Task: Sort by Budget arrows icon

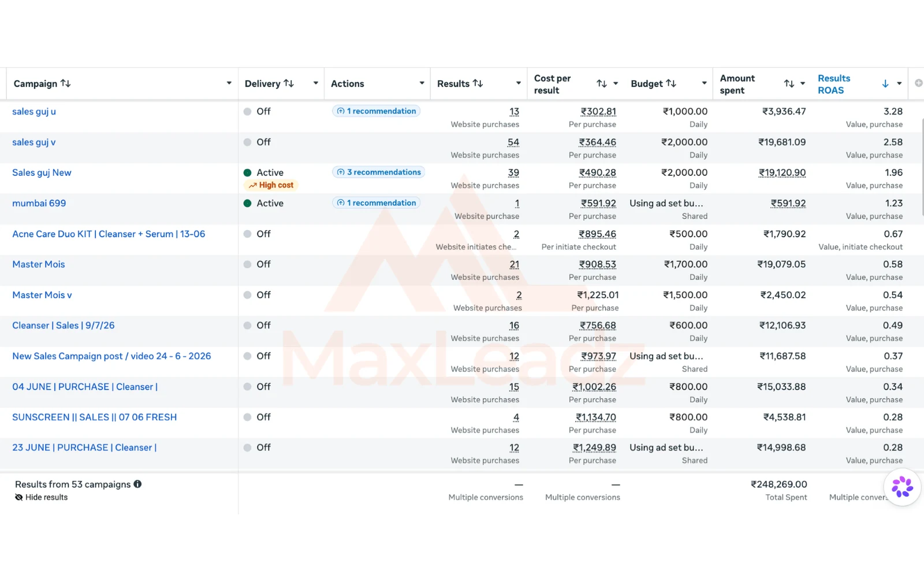Action: [x=671, y=84]
